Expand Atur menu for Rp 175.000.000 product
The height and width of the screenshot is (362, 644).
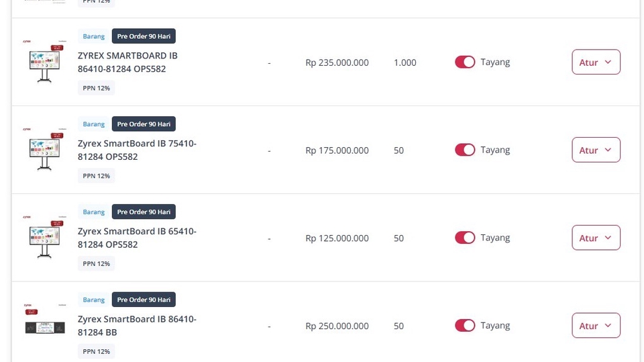click(596, 150)
